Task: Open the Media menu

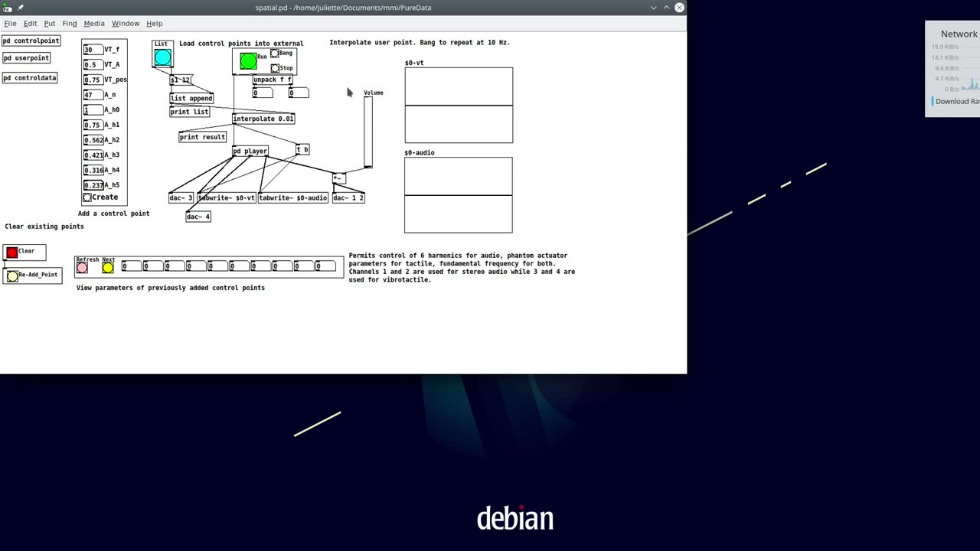Action: pos(94,24)
